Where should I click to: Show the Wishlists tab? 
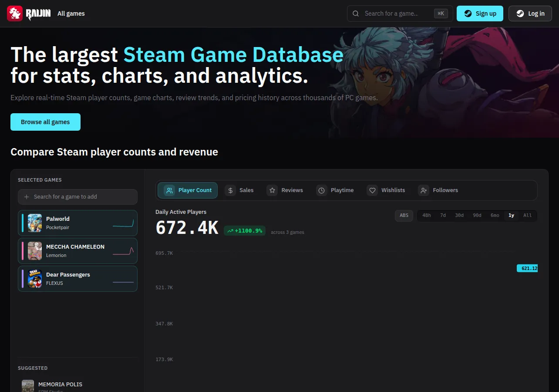pyautogui.click(x=386, y=190)
